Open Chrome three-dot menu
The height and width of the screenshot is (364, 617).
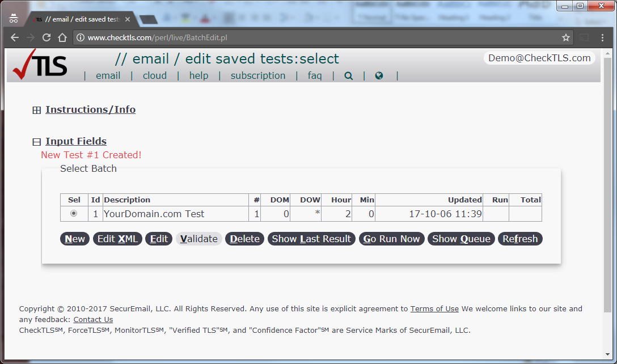(x=602, y=37)
